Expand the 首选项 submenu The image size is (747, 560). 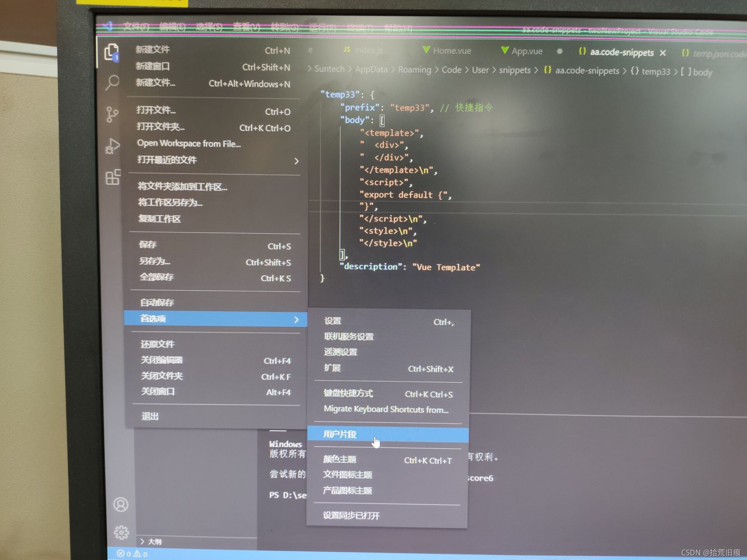[x=216, y=319]
